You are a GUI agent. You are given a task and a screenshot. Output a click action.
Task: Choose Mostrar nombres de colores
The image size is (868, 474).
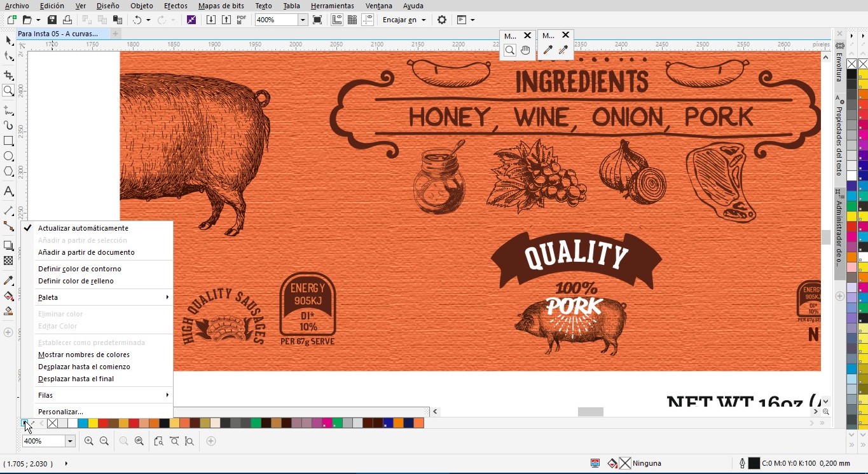tap(84, 355)
